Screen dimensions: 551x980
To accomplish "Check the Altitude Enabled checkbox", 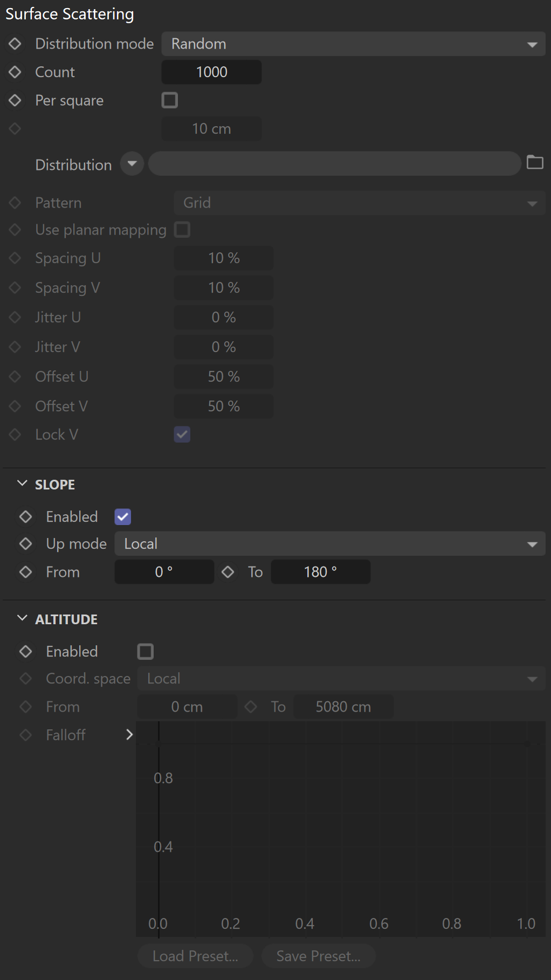I will click(x=146, y=652).
